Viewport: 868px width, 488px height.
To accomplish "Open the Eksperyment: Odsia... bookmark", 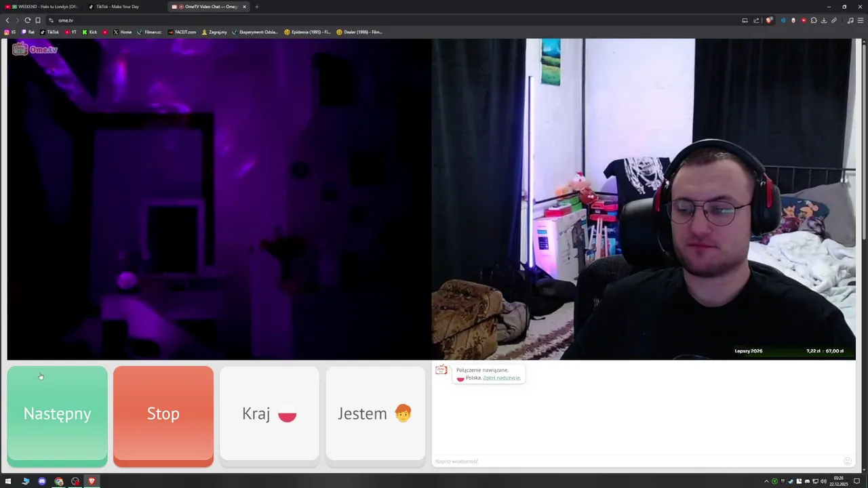I will [255, 32].
